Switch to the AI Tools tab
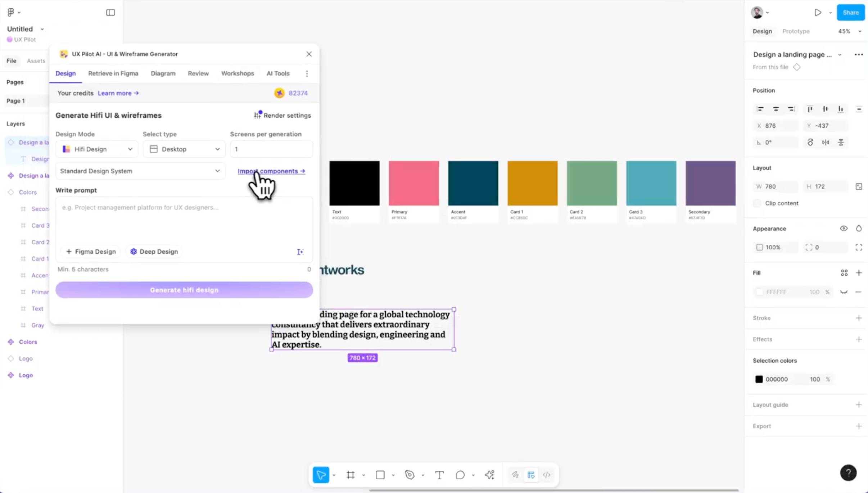Screen dimensions: 868x493 point(278,73)
